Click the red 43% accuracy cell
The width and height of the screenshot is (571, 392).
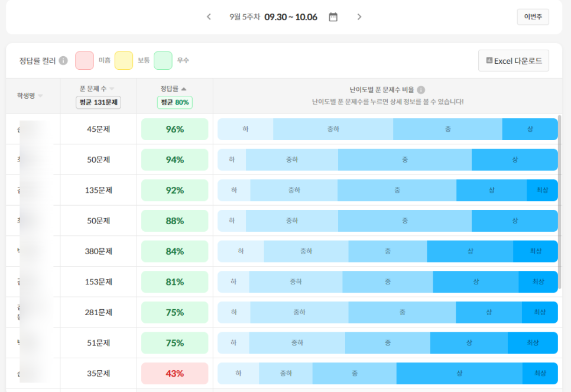[175, 374]
